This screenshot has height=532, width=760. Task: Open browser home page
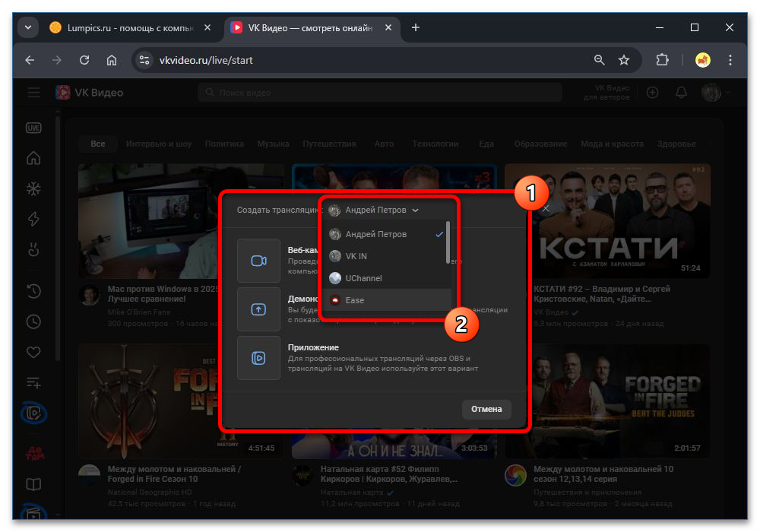tap(112, 60)
